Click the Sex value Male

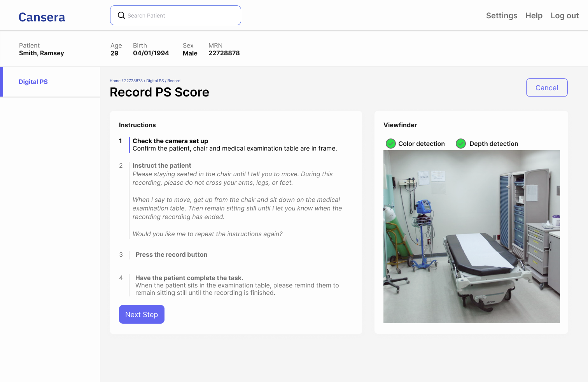point(190,53)
